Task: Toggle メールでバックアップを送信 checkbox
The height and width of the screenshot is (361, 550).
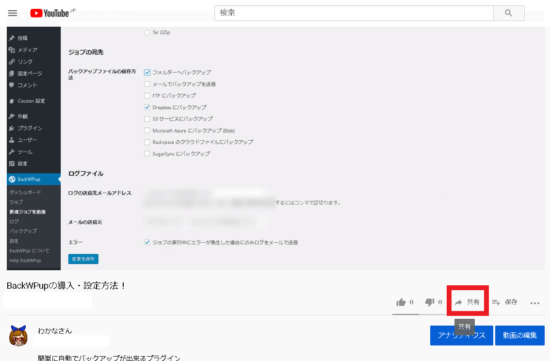Action: pos(147,84)
